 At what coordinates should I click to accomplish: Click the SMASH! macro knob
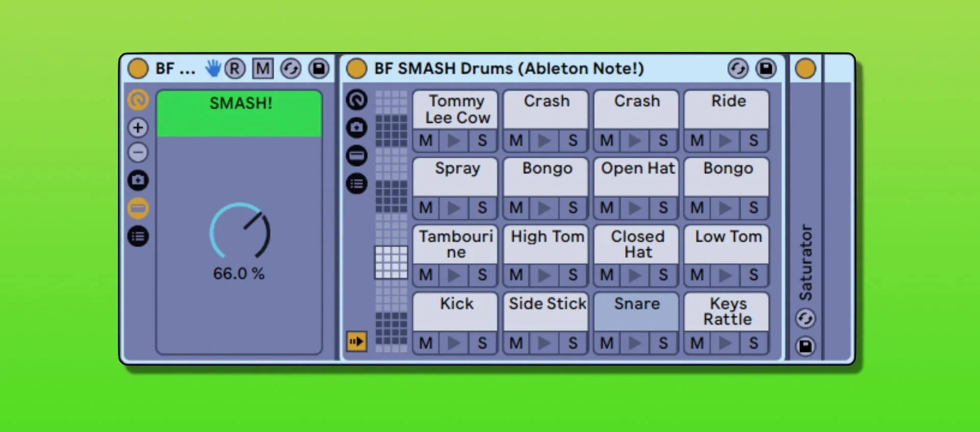tap(240, 231)
